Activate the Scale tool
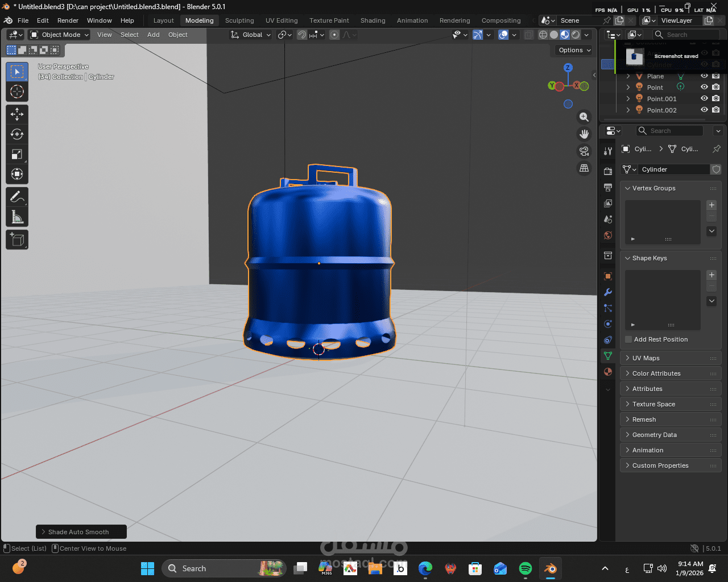This screenshot has width=728, height=582. 17,154
